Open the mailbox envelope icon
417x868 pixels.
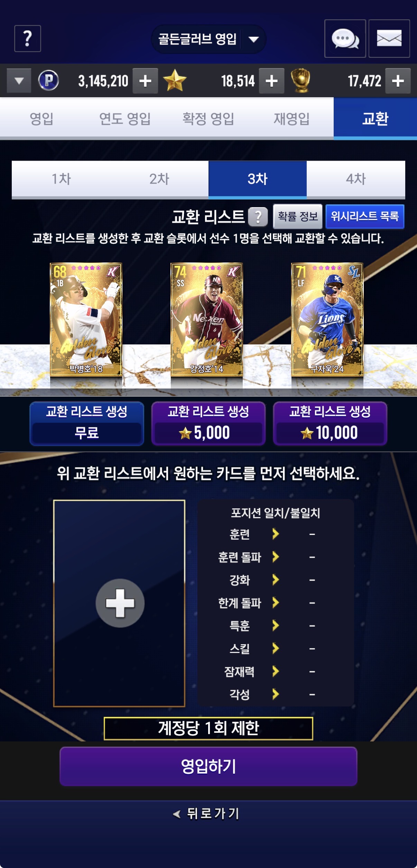click(389, 38)
